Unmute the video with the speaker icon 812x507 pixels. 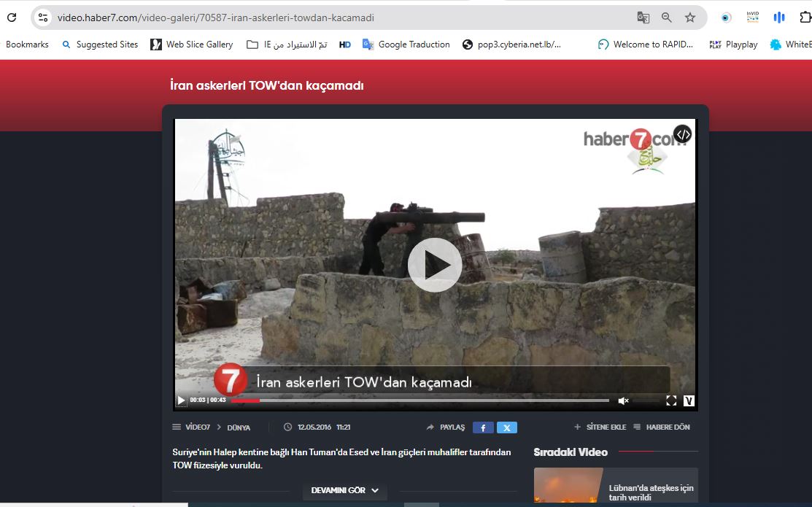tap(623, 400)
